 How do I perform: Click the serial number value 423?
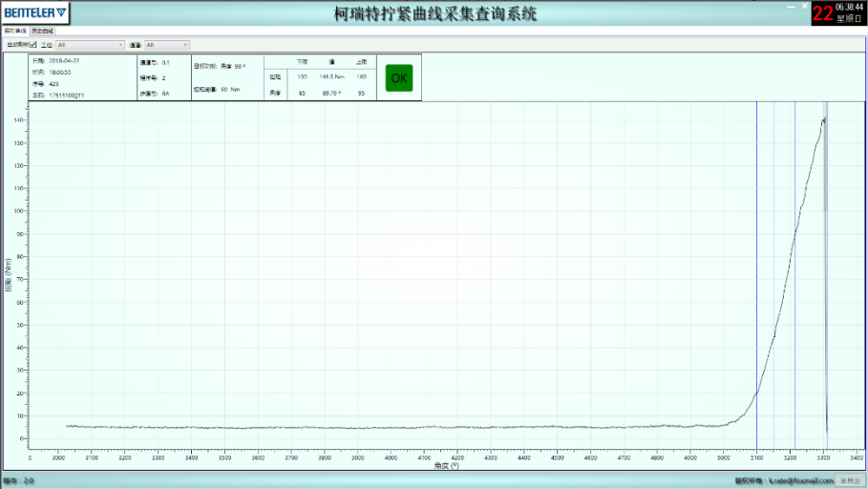pos(53,84)
